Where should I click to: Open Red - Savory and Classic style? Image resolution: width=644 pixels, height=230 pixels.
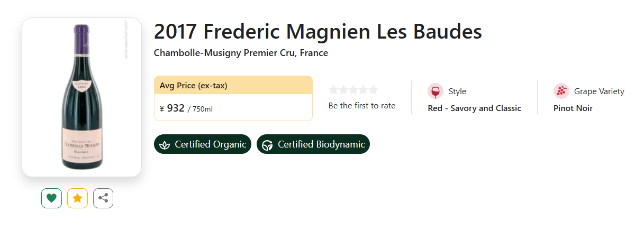pos(475,108)
